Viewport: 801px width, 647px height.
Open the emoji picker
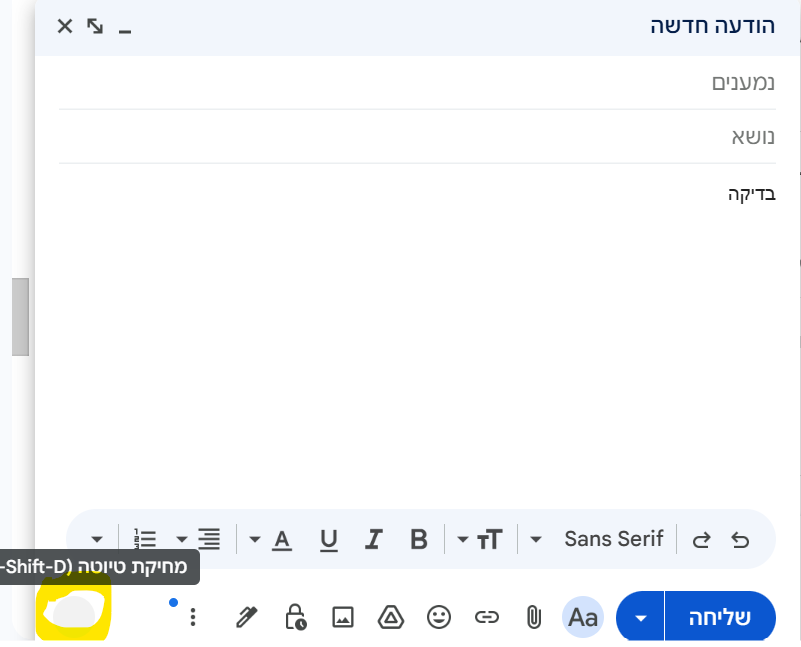pyautogui.click(x=438, y=617)
